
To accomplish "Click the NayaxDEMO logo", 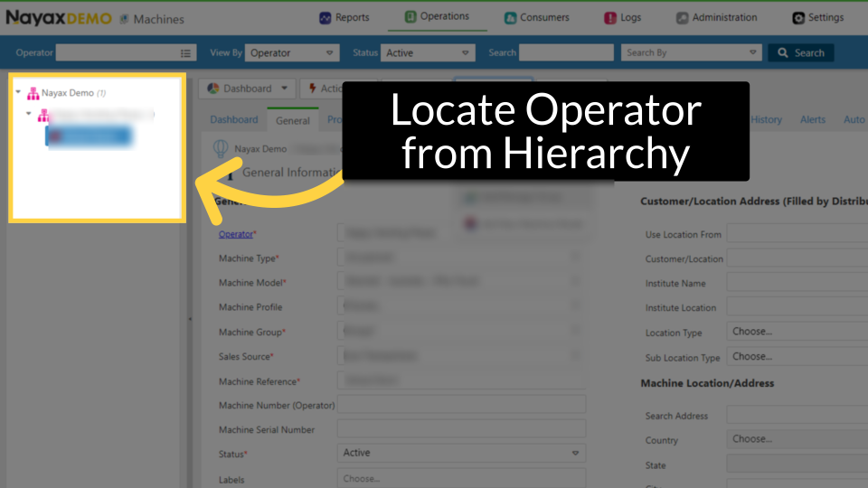I will (59, 18).
